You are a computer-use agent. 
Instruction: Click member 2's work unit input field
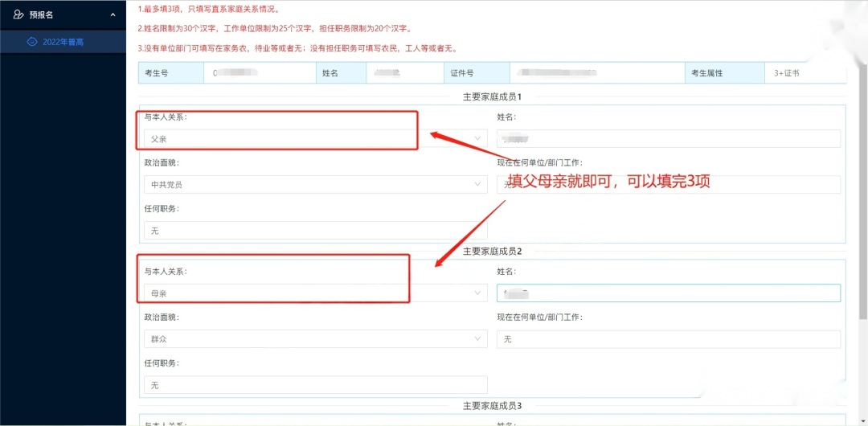pyautogui.click(x=669, y=339)
